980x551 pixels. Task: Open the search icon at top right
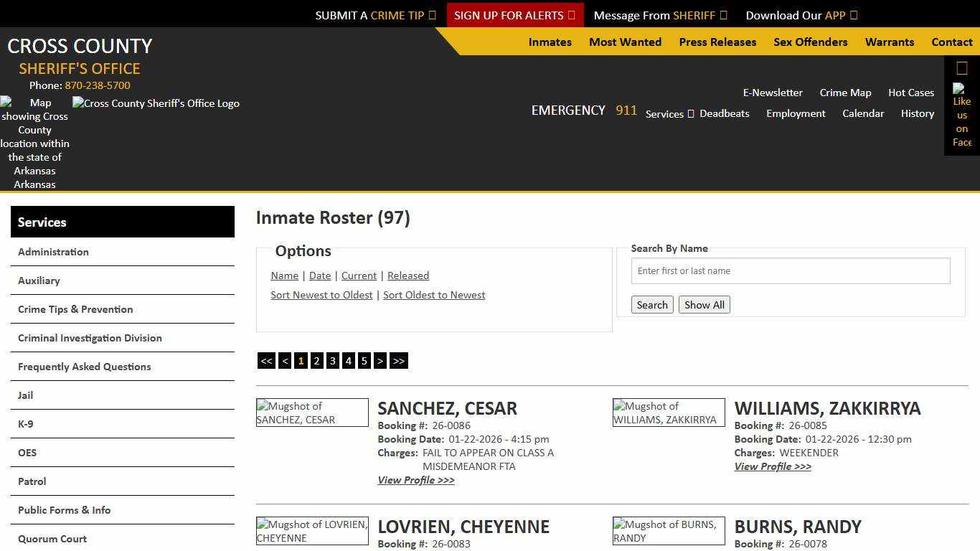(x=961, y=67)
